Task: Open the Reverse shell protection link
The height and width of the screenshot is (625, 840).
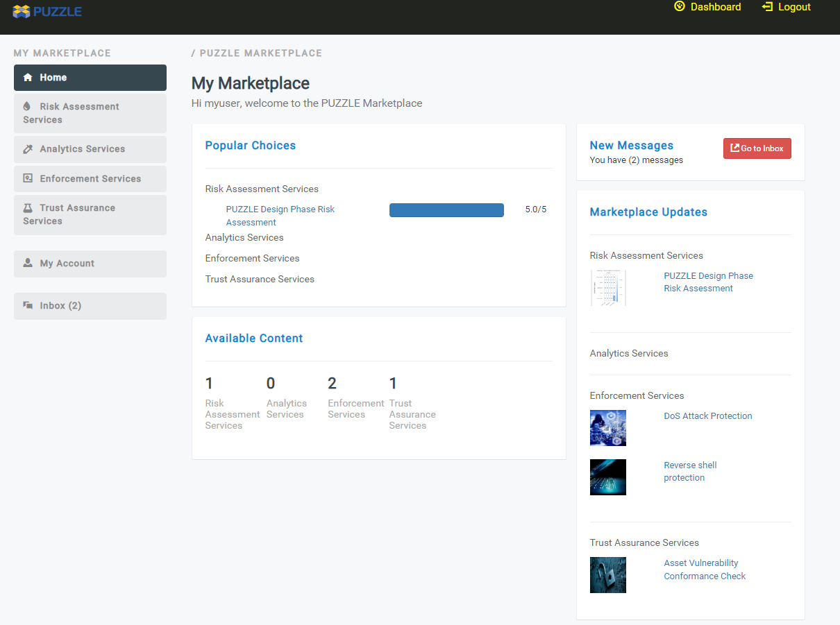Action: click(x=690, y=472)
